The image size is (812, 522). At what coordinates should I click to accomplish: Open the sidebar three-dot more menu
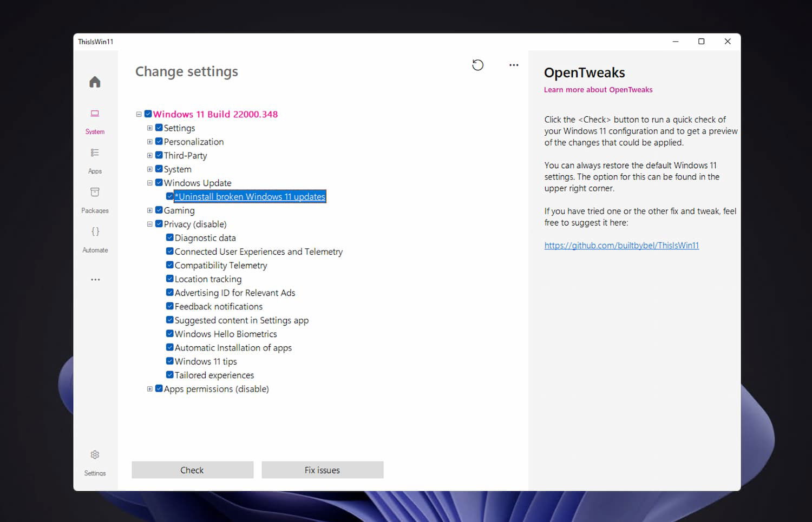pos(95,280)
